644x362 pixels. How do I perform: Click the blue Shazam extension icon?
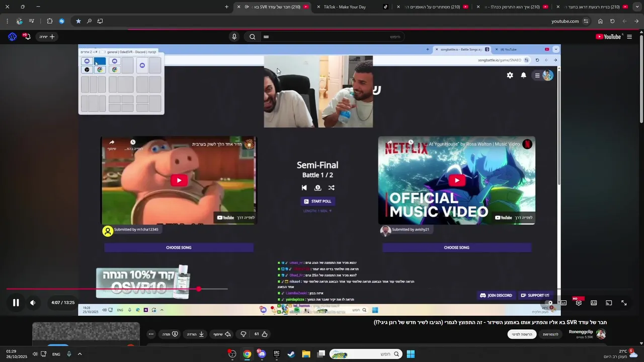61,21
